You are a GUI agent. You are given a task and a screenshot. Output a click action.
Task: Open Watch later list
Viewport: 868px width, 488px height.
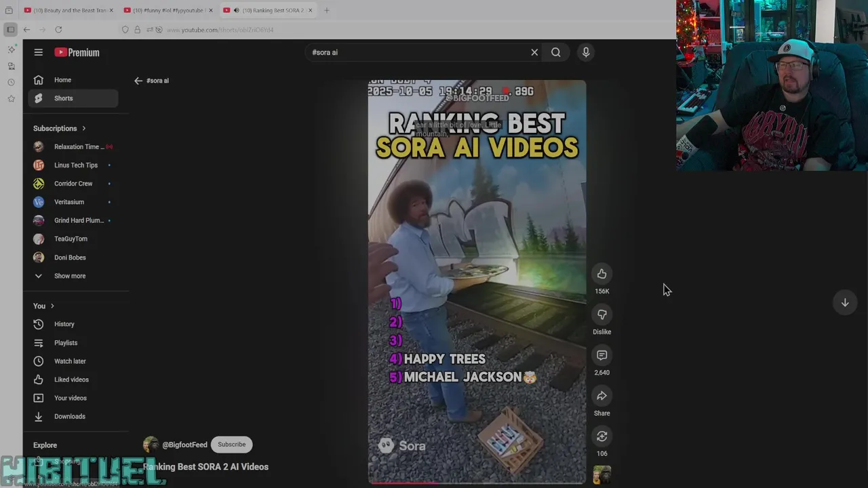click(x=73, y=361)
